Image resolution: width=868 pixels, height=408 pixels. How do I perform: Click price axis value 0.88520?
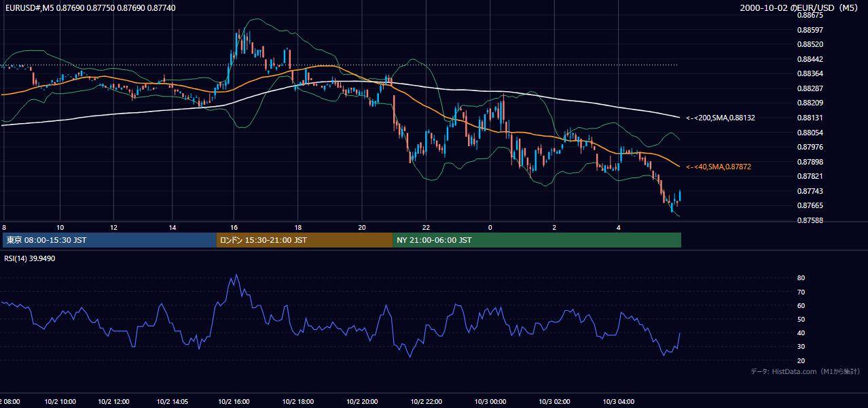tap(810, 44)
